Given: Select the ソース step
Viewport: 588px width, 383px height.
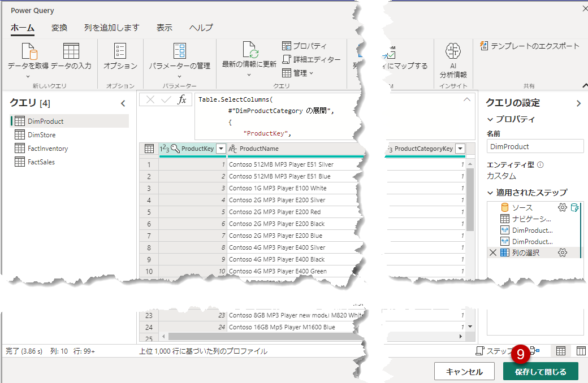Looking at the screenshot, I should pyautogui.click(x=522, y=208).
